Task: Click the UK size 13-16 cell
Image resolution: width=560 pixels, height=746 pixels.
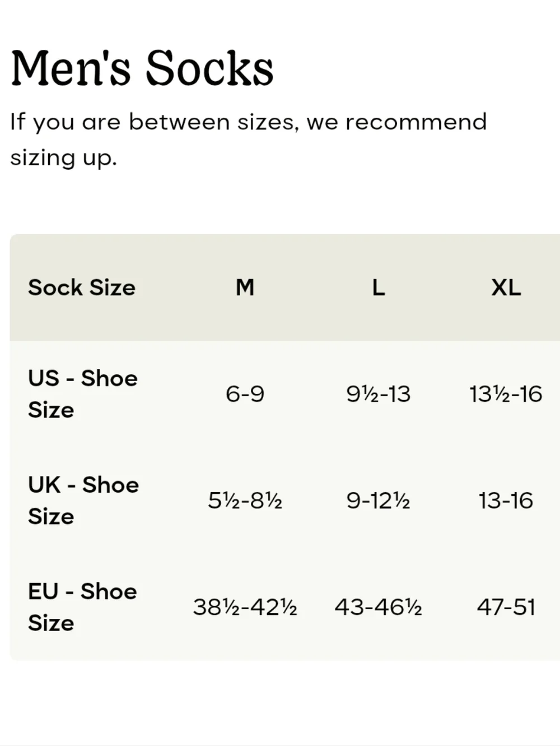Action: [506, 501]
